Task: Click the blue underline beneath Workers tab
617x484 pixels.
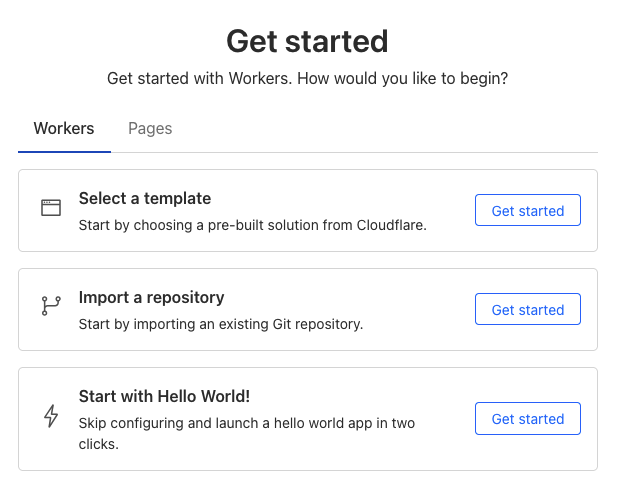Action: coord(65,151)
